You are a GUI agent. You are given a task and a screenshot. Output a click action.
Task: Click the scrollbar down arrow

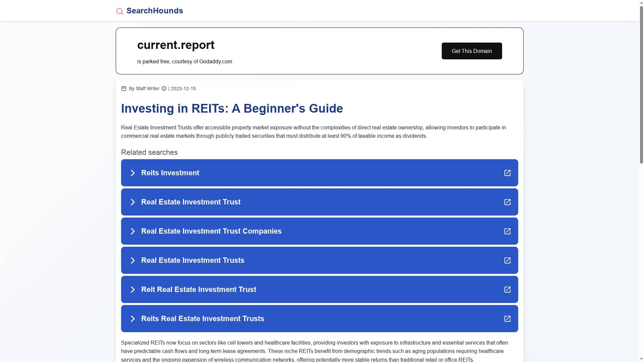point(641,359)
